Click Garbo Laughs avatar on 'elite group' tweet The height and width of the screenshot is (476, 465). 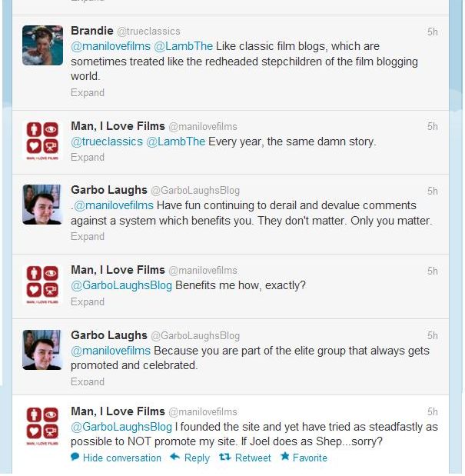[x=42, y=350]
